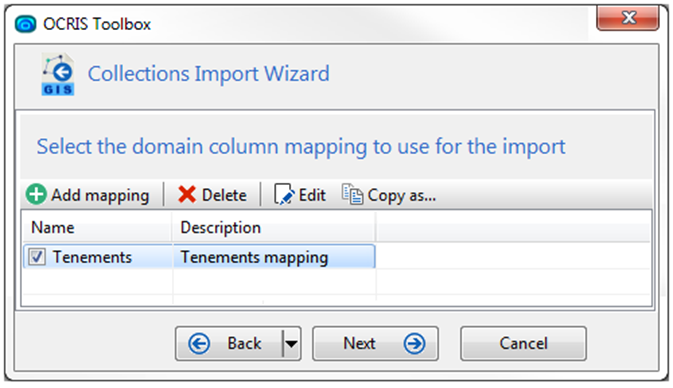Proceed with the Next button
The image size is (673, 388).
click(375, 343)
